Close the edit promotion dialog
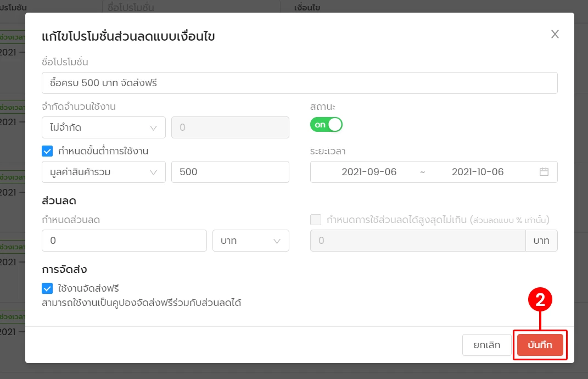 pyautogui.click(x=555, y=34)
